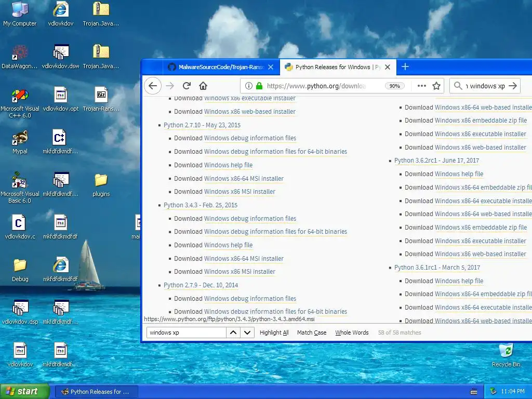Screen dimensions: 532x399
Task: Close the Python Releases tab
Action: click(388, 67)
